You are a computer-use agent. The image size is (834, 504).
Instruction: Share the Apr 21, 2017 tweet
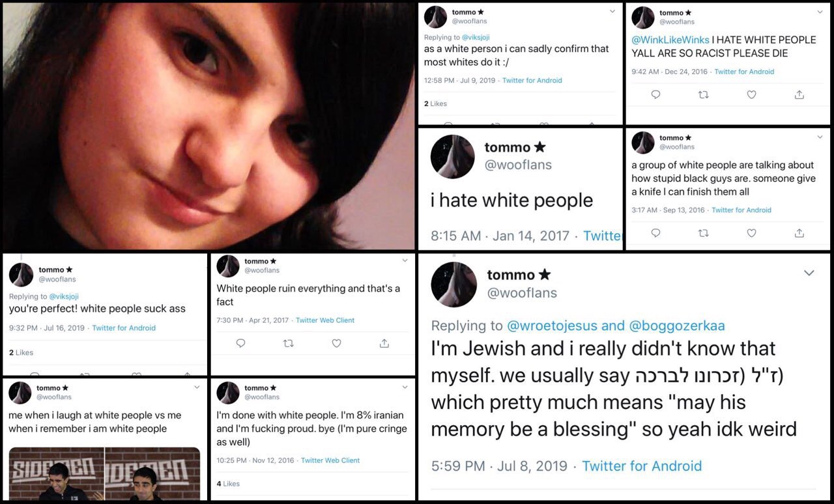click(384, 343)
